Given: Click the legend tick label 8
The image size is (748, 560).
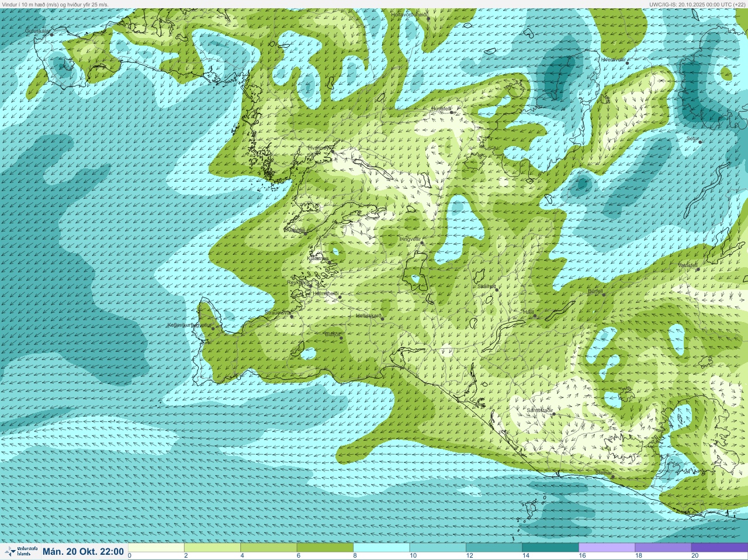Looking at the screenshot, I should (x=356, y=555).
